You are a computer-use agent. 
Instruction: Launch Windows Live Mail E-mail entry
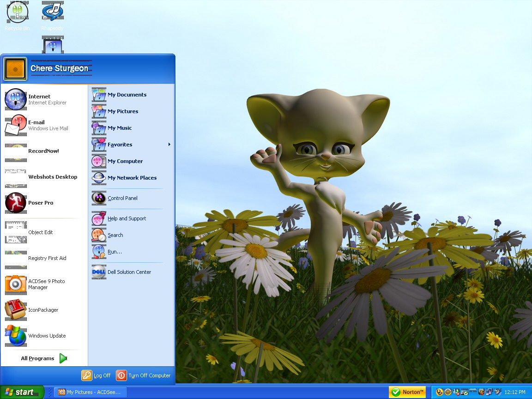pos(36,125)
